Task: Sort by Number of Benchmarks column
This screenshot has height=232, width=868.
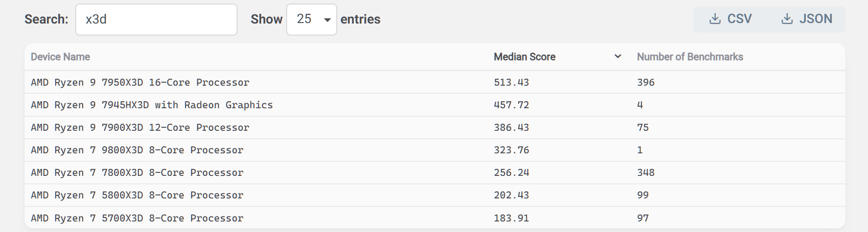Action: (x=690, y=57)
